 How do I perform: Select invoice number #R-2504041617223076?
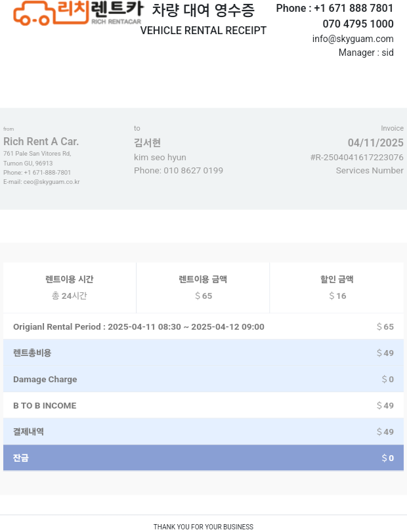pos(357,158)
